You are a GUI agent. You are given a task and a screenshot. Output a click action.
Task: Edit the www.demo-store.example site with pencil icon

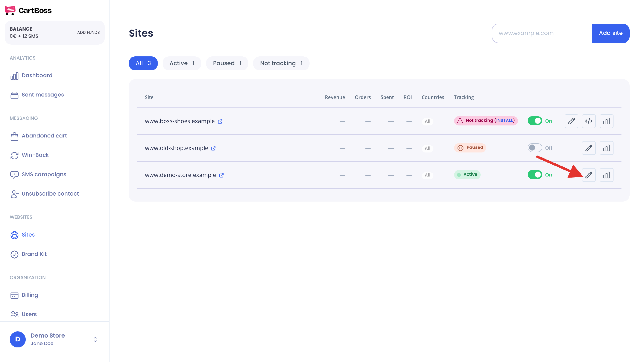pyautogui.click(x=589, y=175)
